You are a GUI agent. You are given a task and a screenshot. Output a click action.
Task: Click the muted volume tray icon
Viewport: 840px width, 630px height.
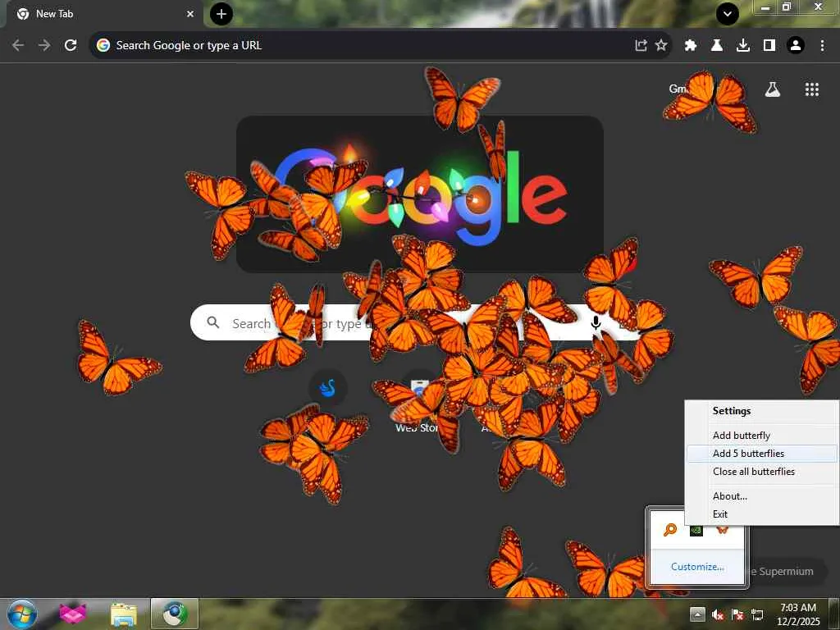(718, 615)
